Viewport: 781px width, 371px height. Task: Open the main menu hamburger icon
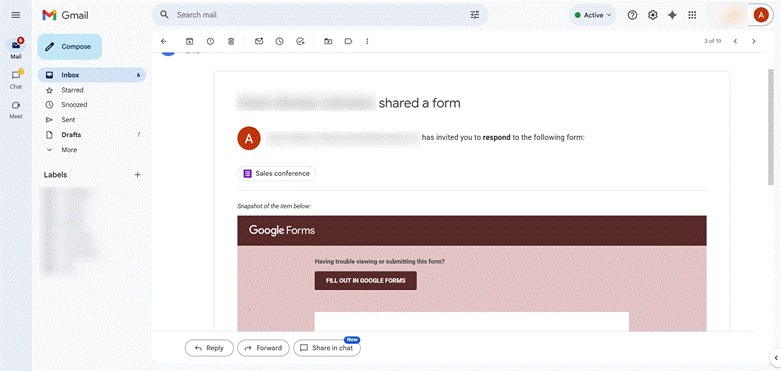(15, 15)
